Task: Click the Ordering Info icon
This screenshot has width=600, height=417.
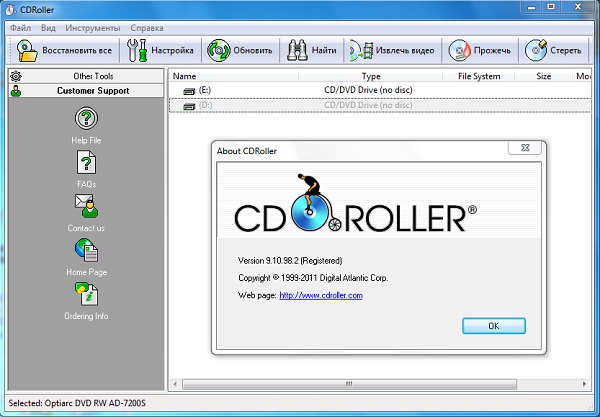Action: tap(86, 294)
